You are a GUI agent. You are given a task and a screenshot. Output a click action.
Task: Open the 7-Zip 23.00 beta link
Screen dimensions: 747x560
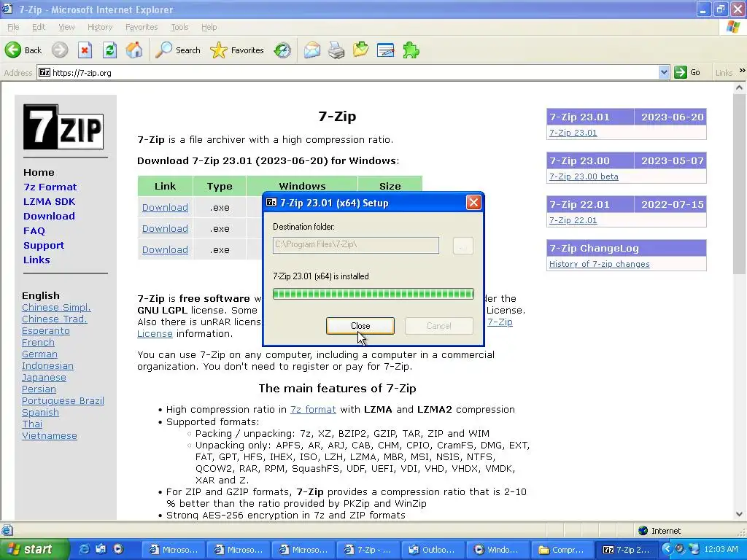pyautogui.click(x=584, y=176)
